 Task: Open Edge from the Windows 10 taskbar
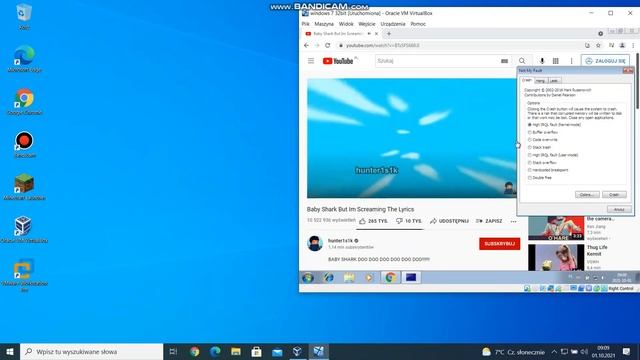point(215,351)
